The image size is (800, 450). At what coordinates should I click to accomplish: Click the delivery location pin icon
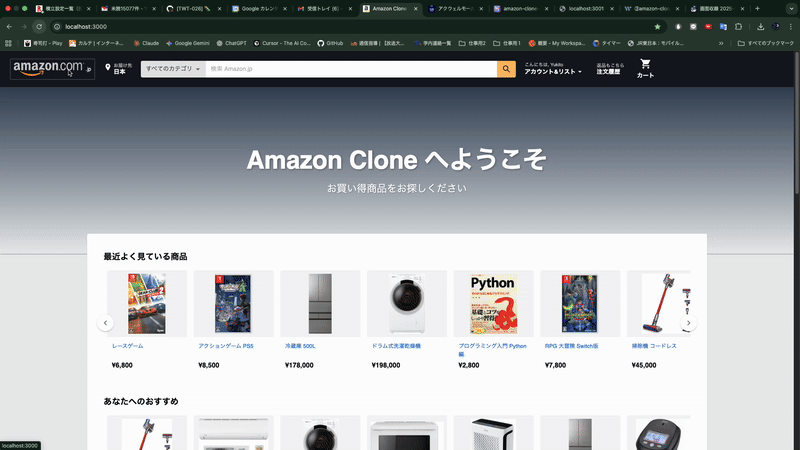[108, 67]
